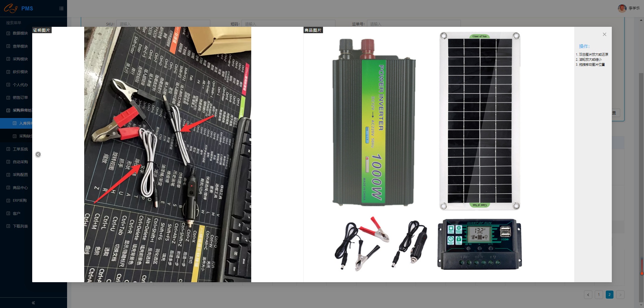The image size is (644, 308).
Task: Click the 证明图片 proof photo
Action: coord(167,155)
